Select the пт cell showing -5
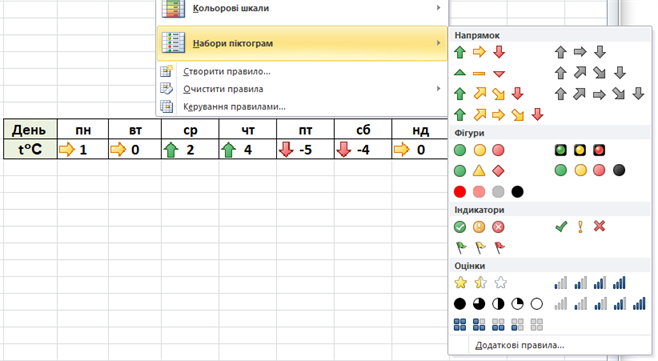Viewport: 658px width, 361px height. [306, 149]
